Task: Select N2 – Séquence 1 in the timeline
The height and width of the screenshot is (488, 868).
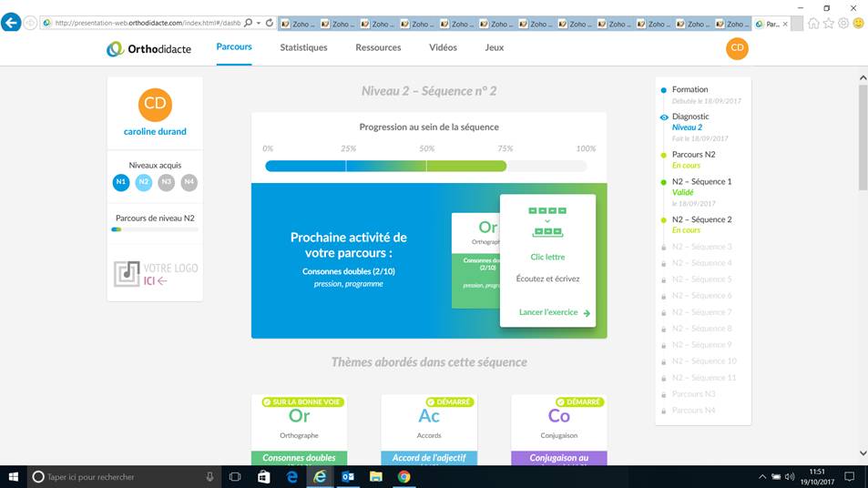Action: coord(701,182)
